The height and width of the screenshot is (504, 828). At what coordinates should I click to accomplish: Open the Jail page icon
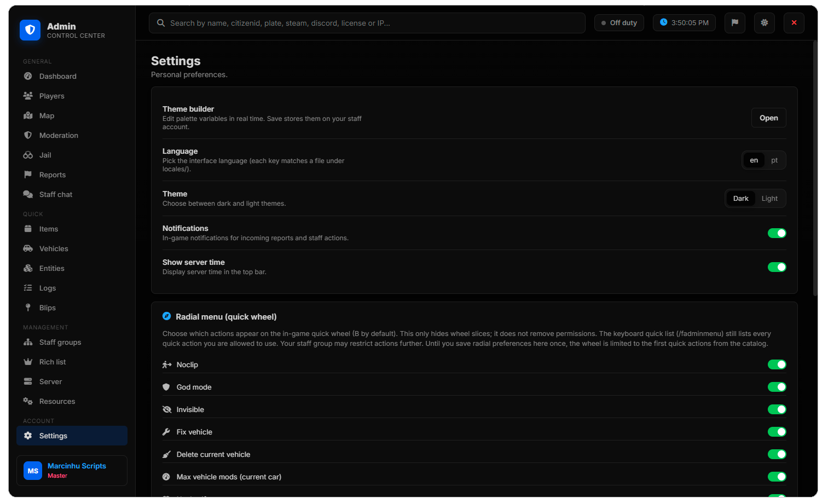28,155
